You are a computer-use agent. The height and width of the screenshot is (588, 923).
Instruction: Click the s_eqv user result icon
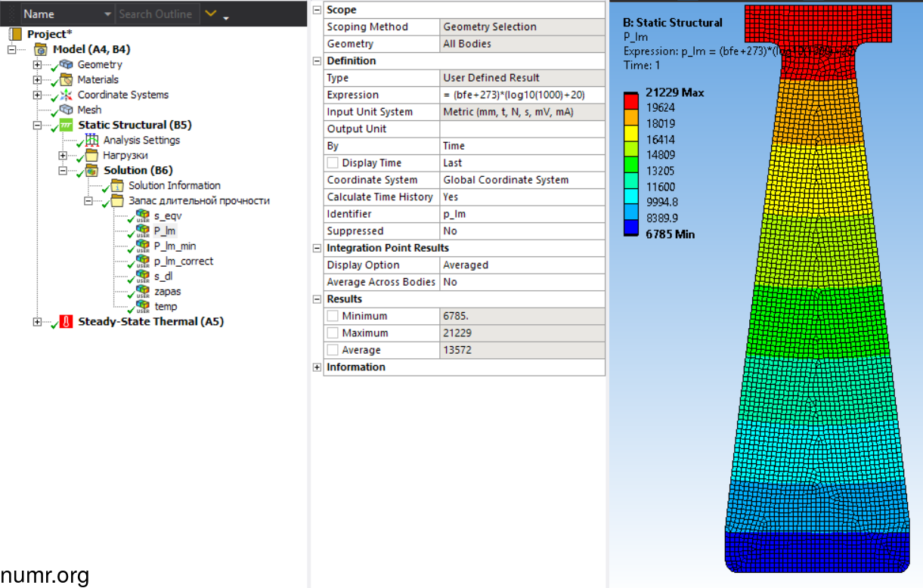(x=143, y=216)
